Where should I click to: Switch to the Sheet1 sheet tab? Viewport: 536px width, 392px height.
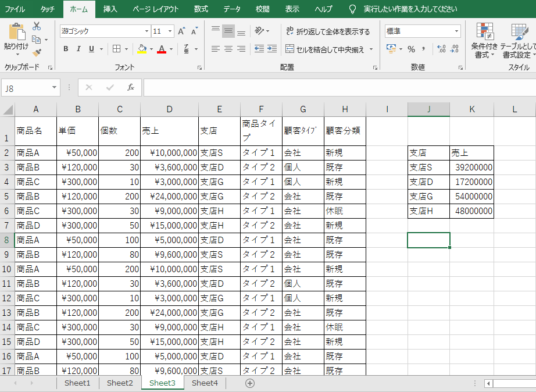(x=77, y=383)
